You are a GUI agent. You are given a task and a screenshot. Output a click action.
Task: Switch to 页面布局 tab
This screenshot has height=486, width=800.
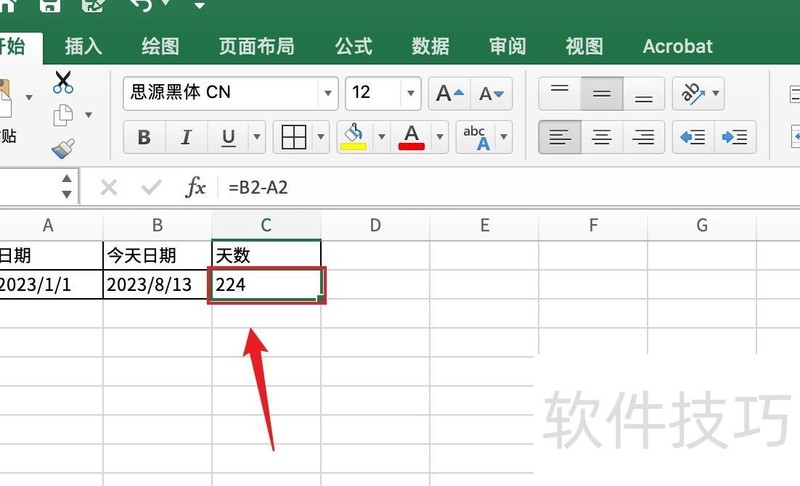[x=257, y=46]
